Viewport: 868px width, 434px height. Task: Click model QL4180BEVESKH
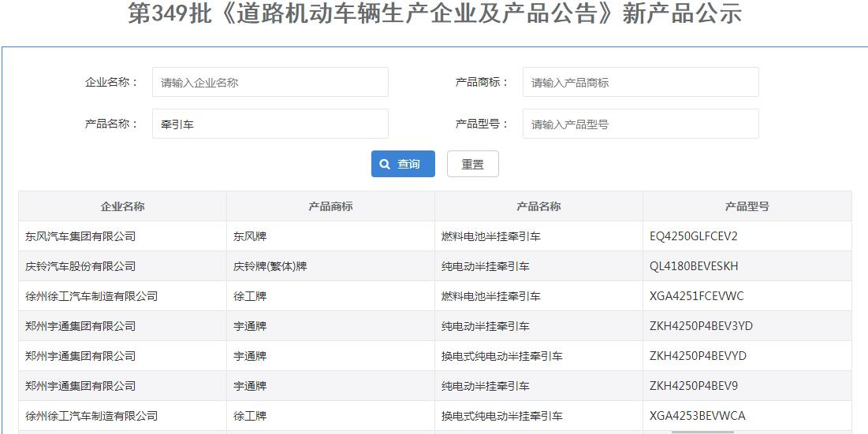click(694, 266)
